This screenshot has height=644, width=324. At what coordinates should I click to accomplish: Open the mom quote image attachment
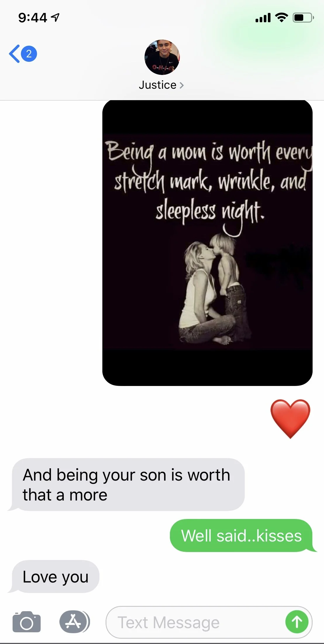(207, 243)
